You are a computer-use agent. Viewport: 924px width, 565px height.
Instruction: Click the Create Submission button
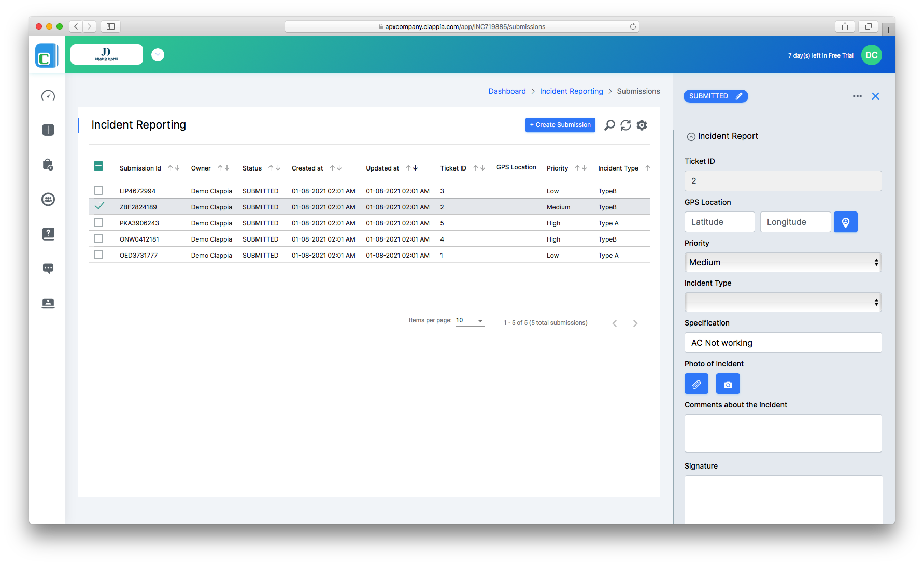coord(560,125)
